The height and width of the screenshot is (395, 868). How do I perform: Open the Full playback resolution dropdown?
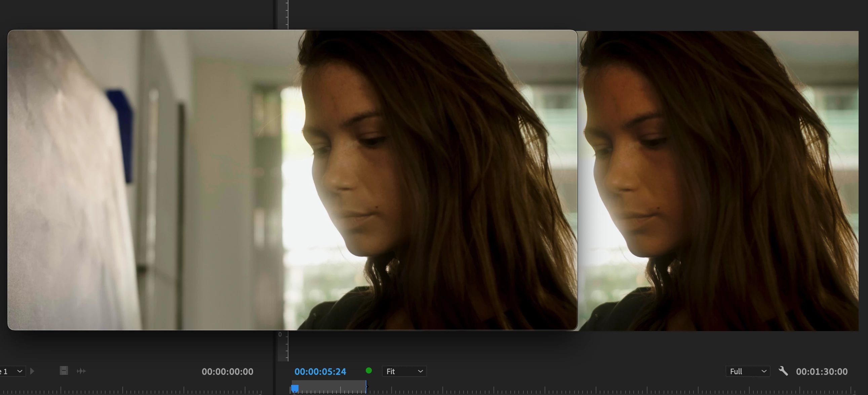coord(747,371)
